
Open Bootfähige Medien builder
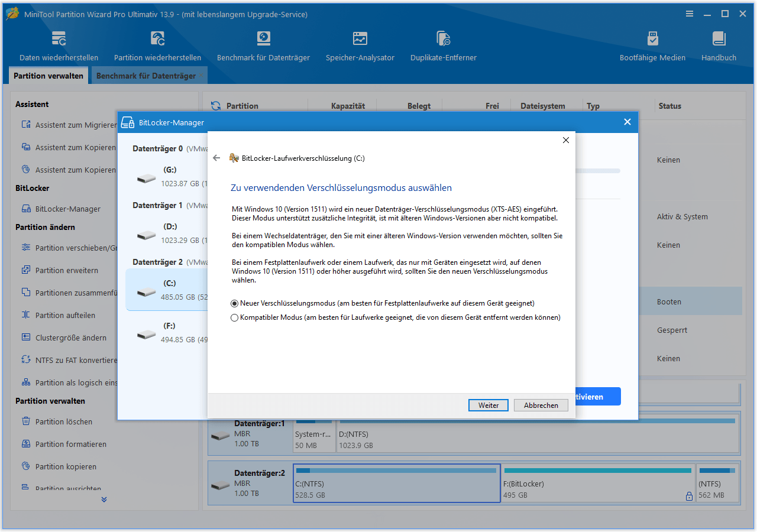[652, 46]
